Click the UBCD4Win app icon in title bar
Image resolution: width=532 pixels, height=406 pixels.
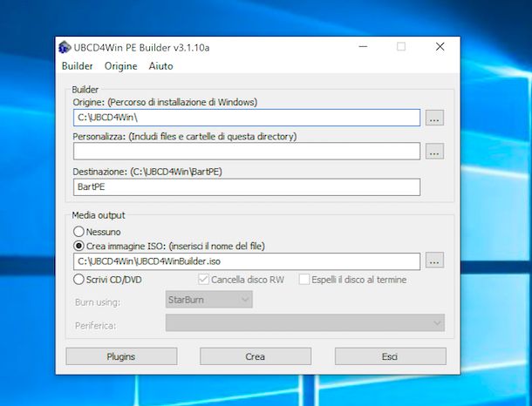tap(65, 47)
